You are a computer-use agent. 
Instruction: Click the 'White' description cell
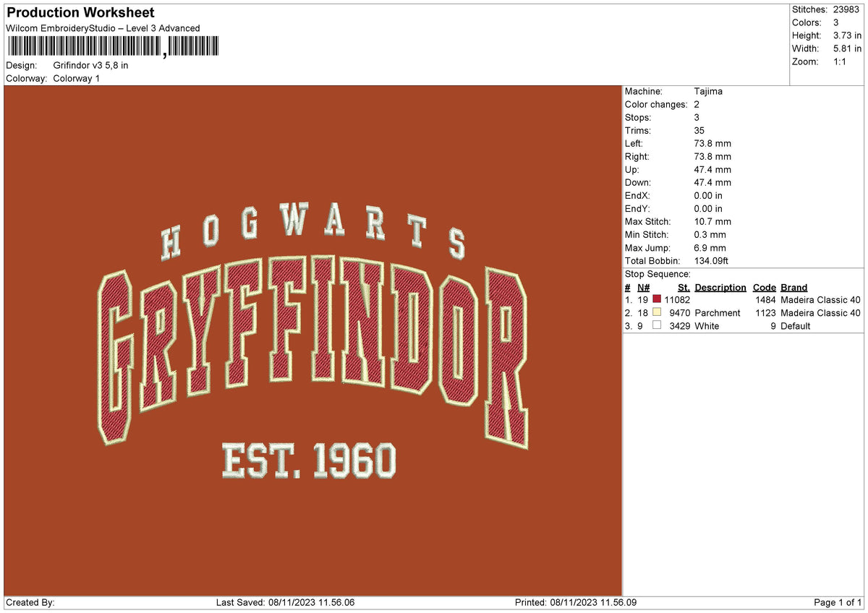(x=707, y=325)
